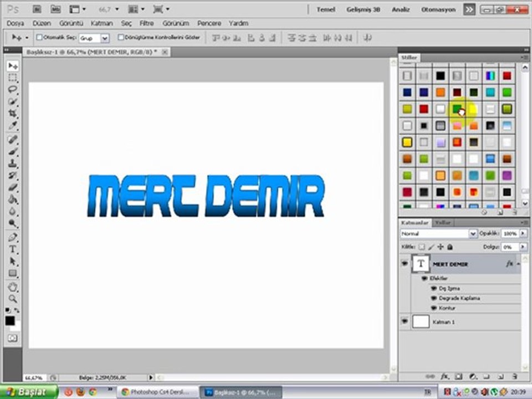Toggle visibility of all Efektler
The image size is (532, 399).
[424, 278]
